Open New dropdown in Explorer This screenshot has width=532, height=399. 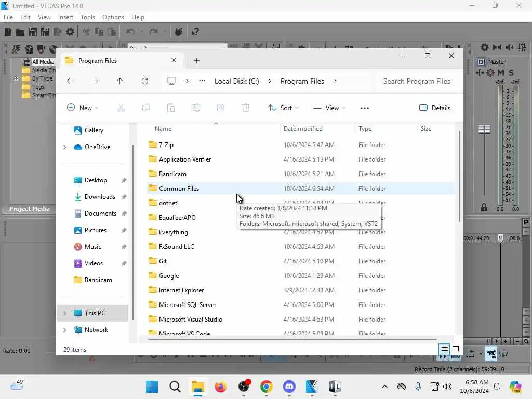(83, 108)
